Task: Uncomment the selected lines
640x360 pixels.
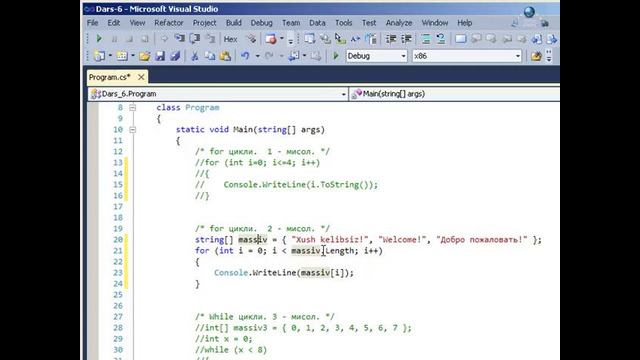Action: pos(441,39)
